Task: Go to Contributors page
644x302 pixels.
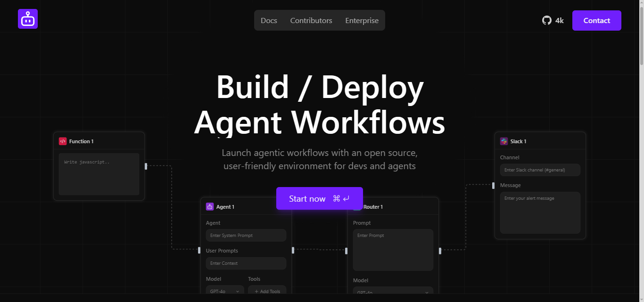Action: [311, 21]
